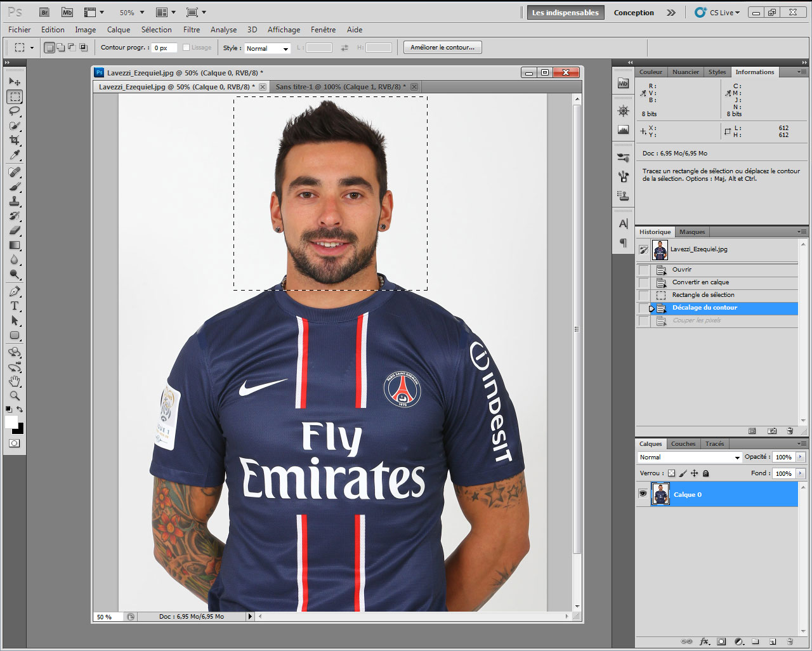The height and width of the screenshot is (651, 812).
Task: Select the Pen tool
Action: [x=15, y=291]
